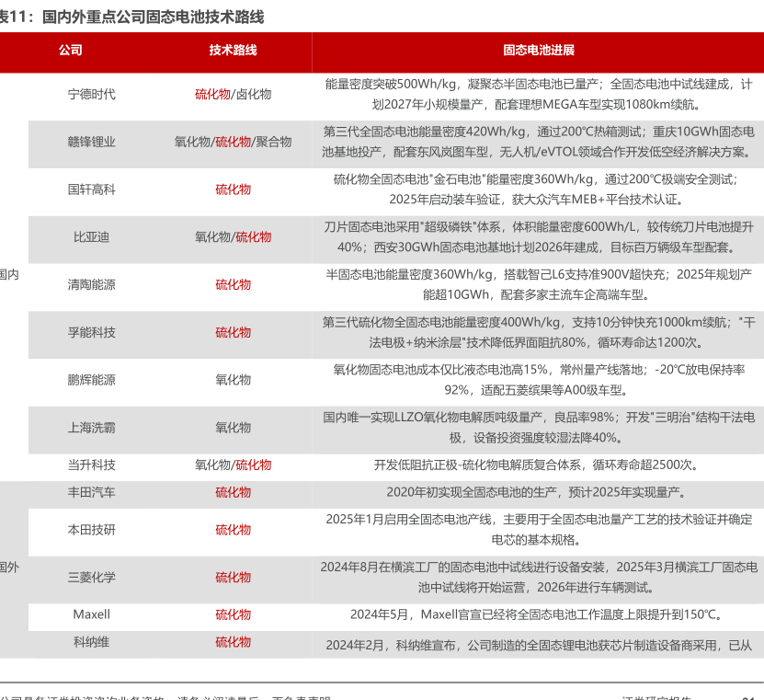764x700 pixels.
Task: Select the 技术路线 column header
Action: (233, 51)
